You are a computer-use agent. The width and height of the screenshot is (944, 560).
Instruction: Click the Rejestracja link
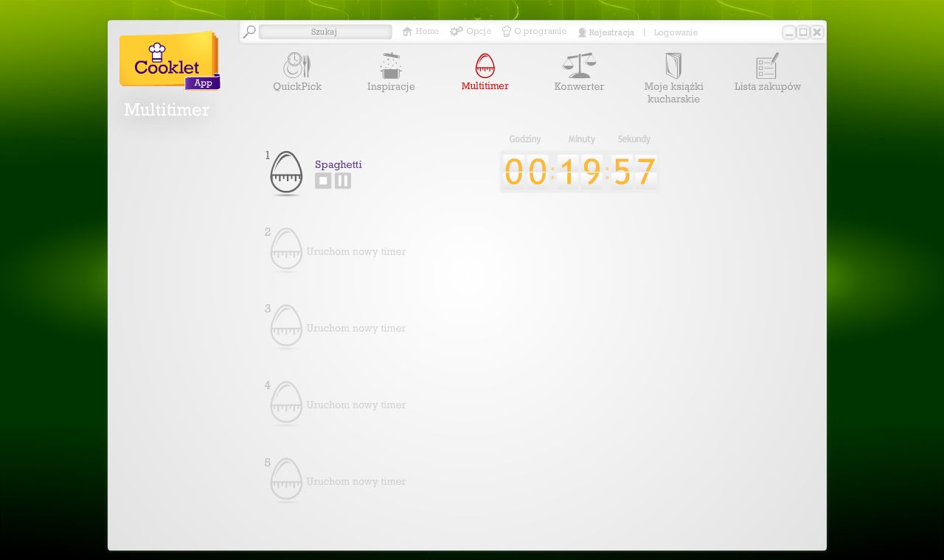tap(606, 32)
